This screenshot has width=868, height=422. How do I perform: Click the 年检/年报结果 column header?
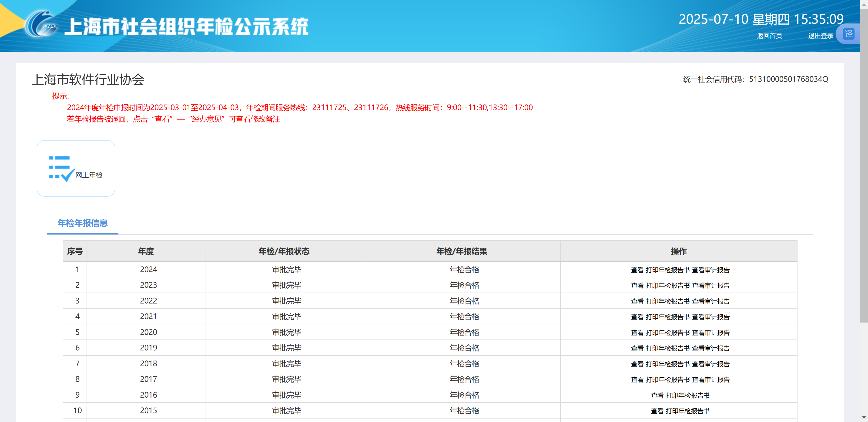tap(462, 251)
